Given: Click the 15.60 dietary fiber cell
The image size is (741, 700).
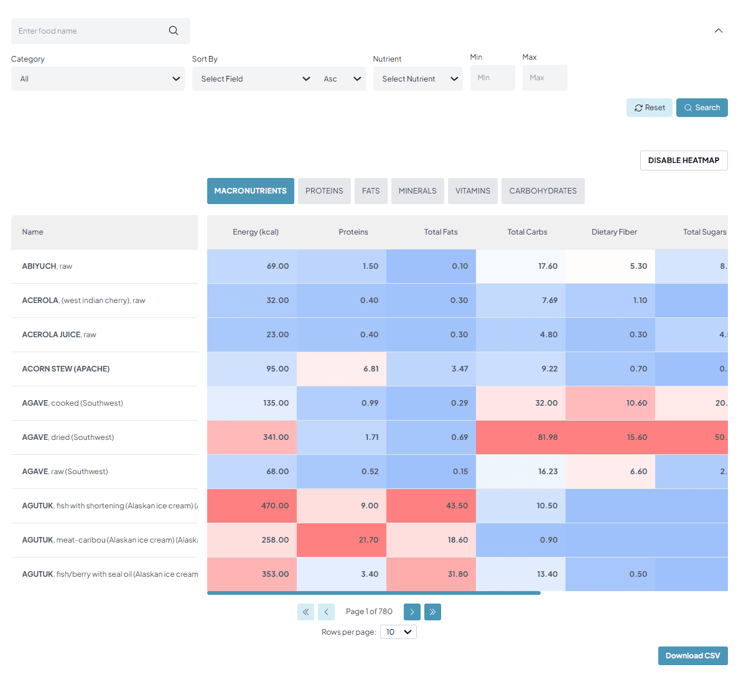Looking at the screenshot, I should [x=610, y=437].
